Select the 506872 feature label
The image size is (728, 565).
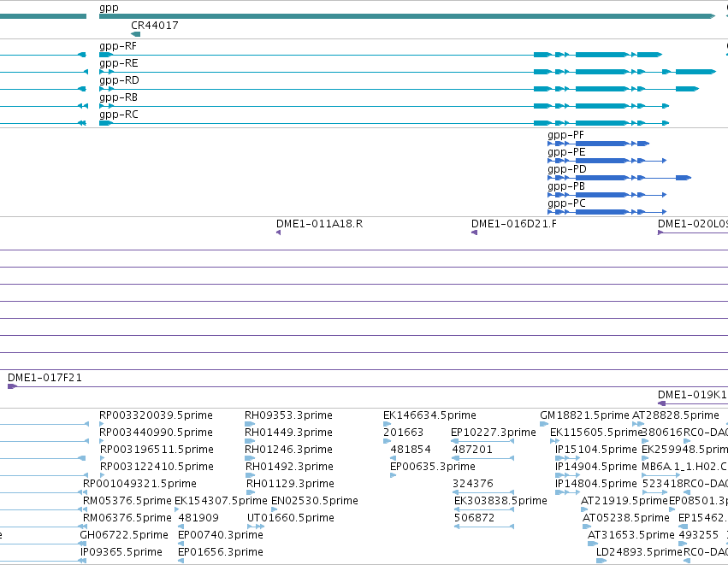click(474, 518)
